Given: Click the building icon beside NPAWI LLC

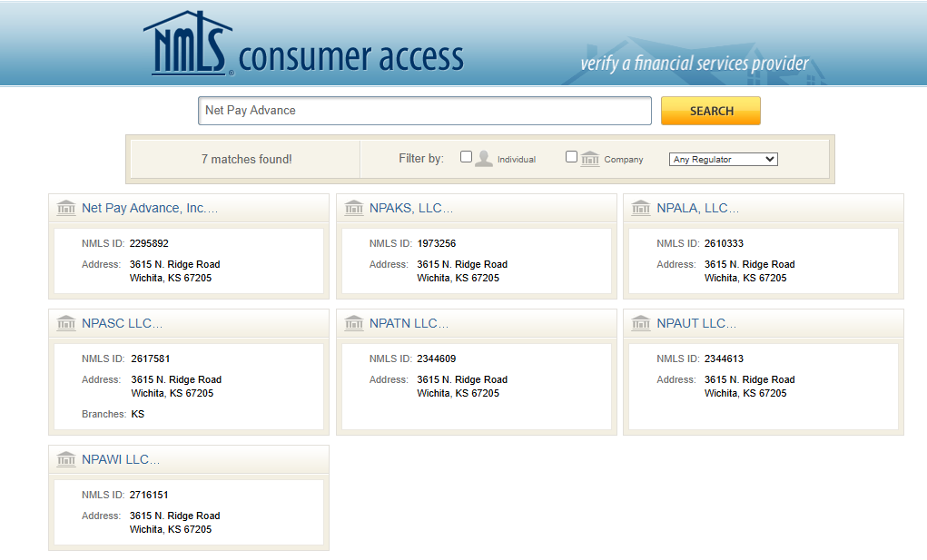Looking at the screenshot, I should pyautogui.click(x=66, y=459).
